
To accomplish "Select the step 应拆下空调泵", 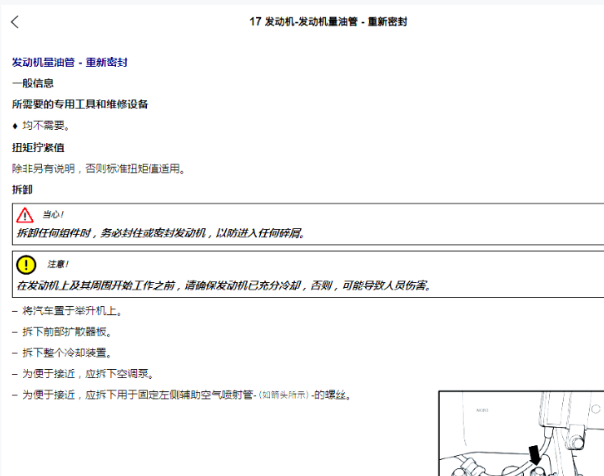I will (119, 374).
